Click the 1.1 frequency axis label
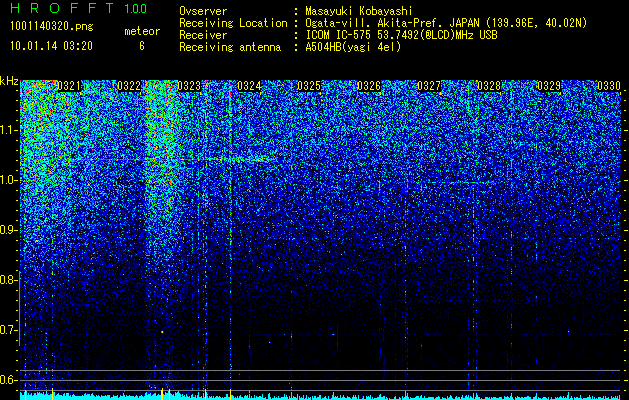The width and height of the screenshot is (629, 400). pyautogui.click(x=7, y=130)
